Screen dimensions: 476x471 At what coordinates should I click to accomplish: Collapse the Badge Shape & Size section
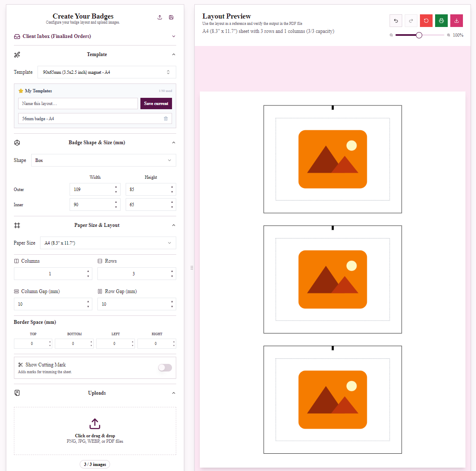pos(174,143)
